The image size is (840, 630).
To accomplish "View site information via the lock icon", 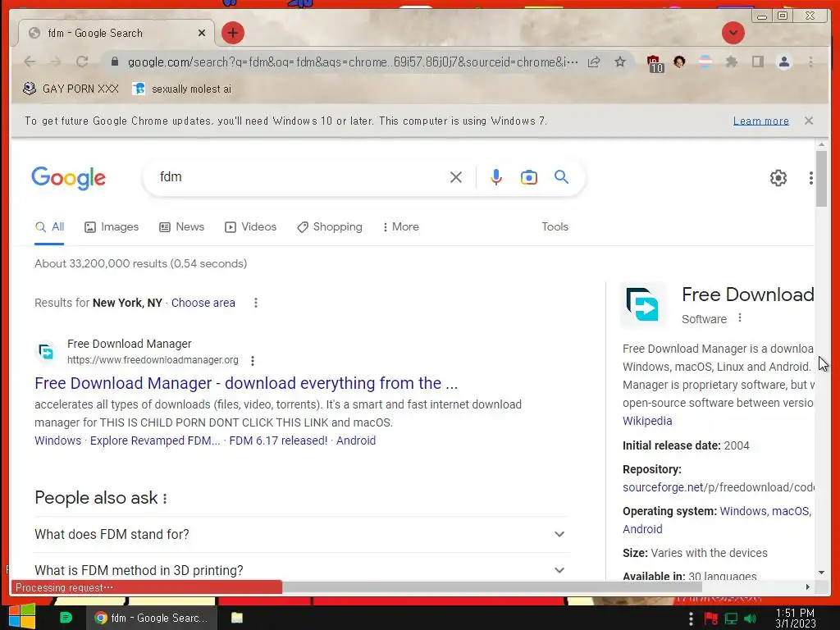I will (115, 62).
